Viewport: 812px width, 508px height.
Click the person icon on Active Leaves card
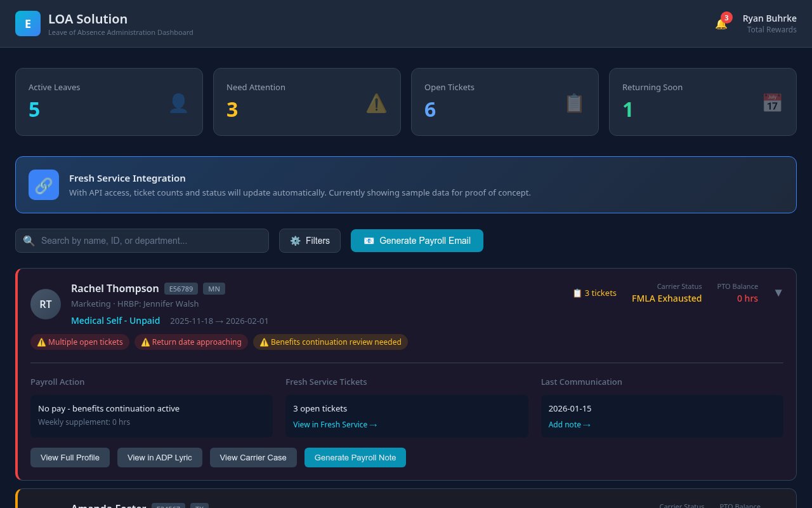click(x=178, y=103)
